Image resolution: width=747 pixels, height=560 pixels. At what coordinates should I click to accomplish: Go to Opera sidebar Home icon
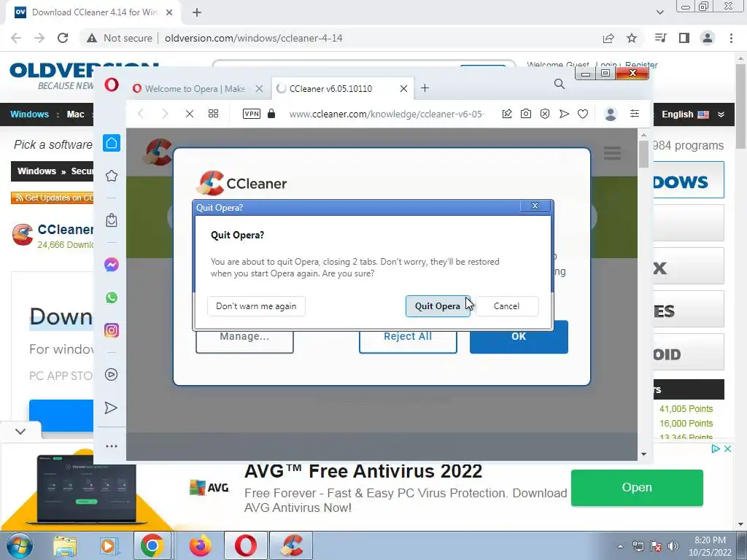click(x=112, y=143)
